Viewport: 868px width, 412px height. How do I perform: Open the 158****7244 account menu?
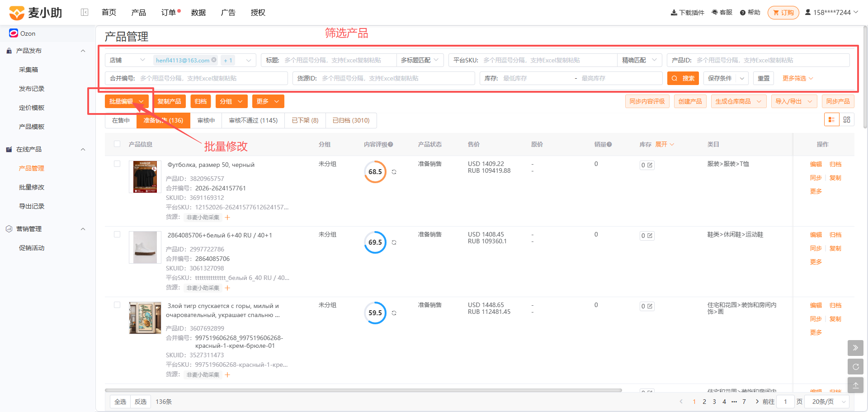click(x=831, y=13)
